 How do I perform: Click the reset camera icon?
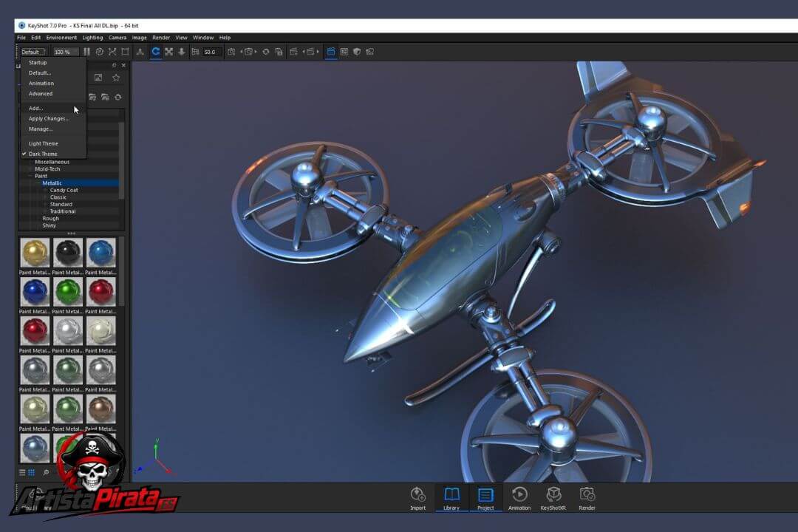pyautogui.click(x=266, y=52)
